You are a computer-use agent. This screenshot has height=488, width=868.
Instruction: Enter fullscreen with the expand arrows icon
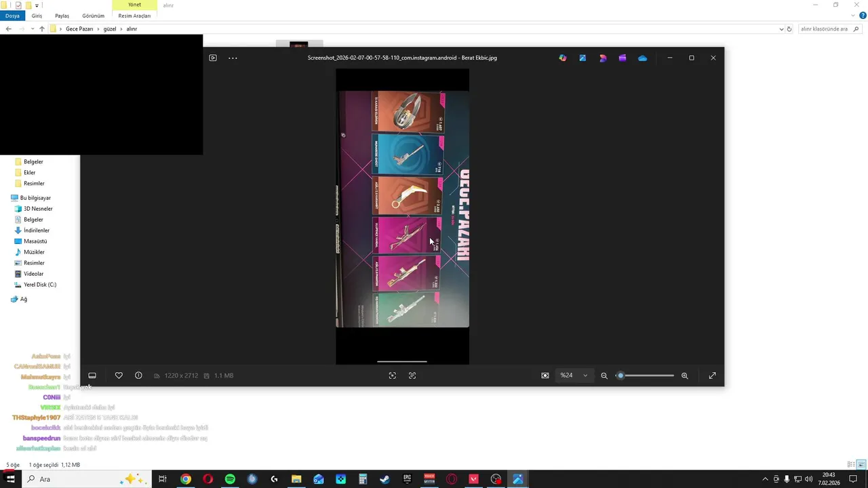coord(712,375)
